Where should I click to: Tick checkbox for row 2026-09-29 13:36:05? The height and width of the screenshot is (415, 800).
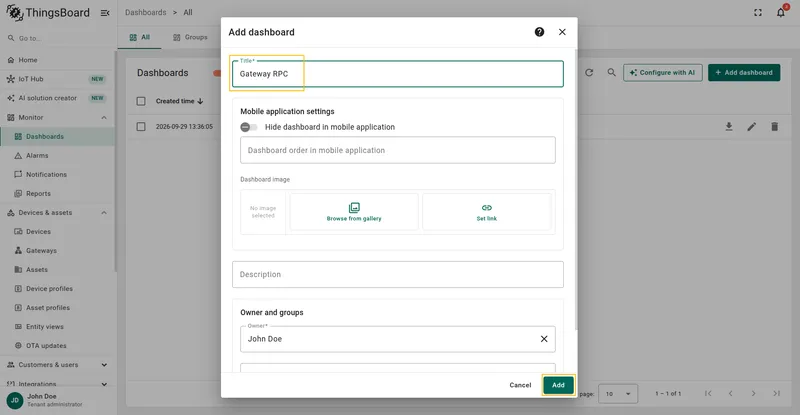point(141,127)
